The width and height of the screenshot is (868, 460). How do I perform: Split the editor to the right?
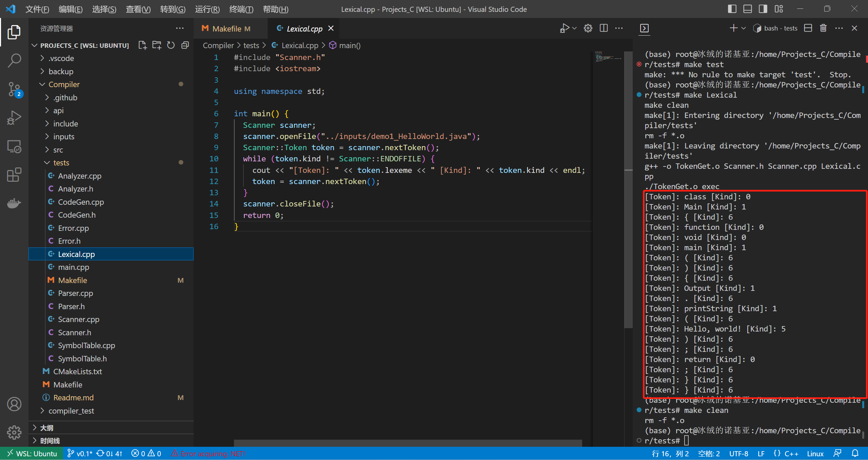pos(604,28)
